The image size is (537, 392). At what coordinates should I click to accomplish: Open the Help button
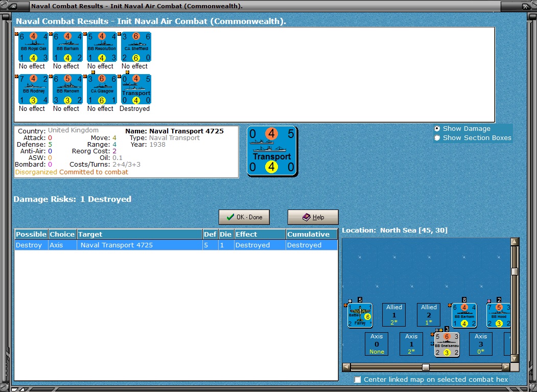pos(313,217)
